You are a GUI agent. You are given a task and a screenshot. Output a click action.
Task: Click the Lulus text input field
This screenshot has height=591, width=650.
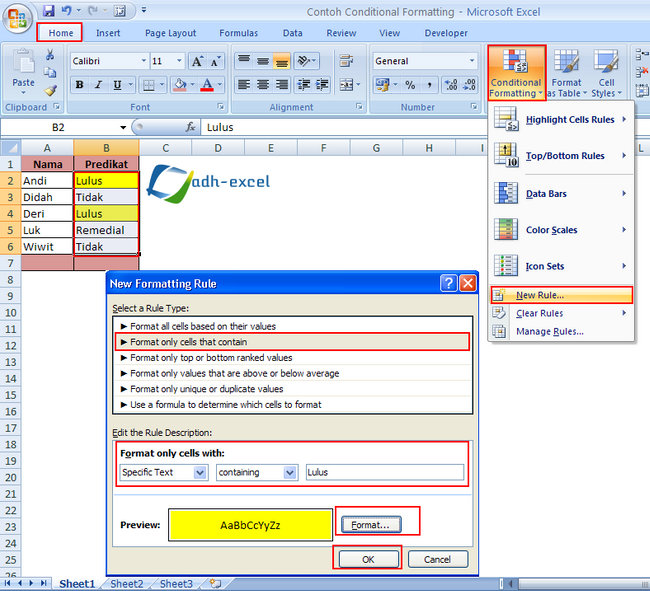pos(385,472)
